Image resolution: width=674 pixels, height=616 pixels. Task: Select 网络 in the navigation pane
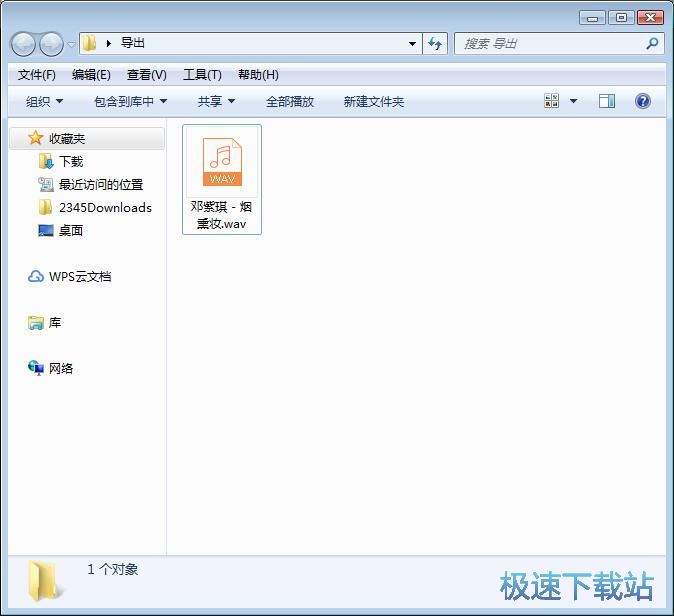[x=61, y=368]
